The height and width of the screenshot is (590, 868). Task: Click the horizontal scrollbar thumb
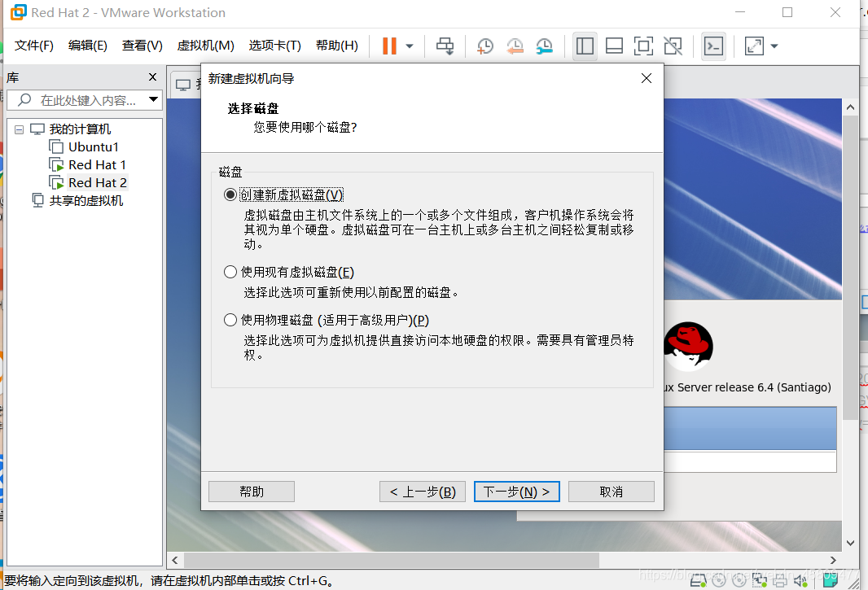tap(392, 560)
